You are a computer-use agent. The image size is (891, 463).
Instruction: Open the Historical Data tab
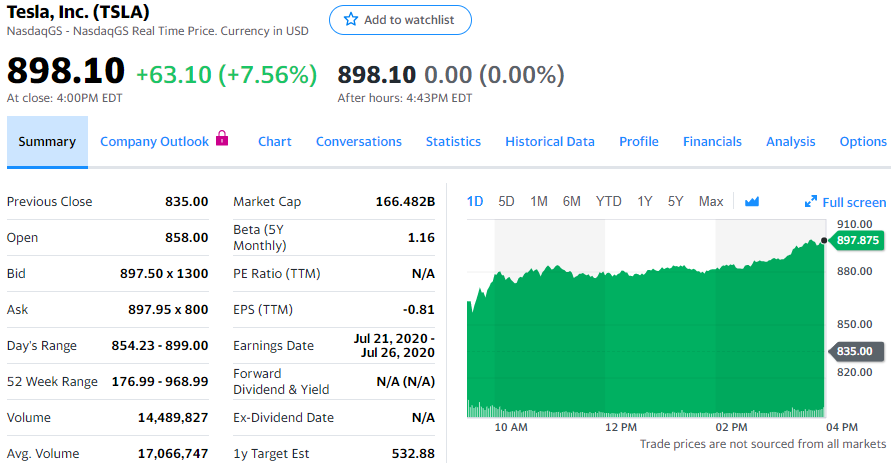pos(549,142)
